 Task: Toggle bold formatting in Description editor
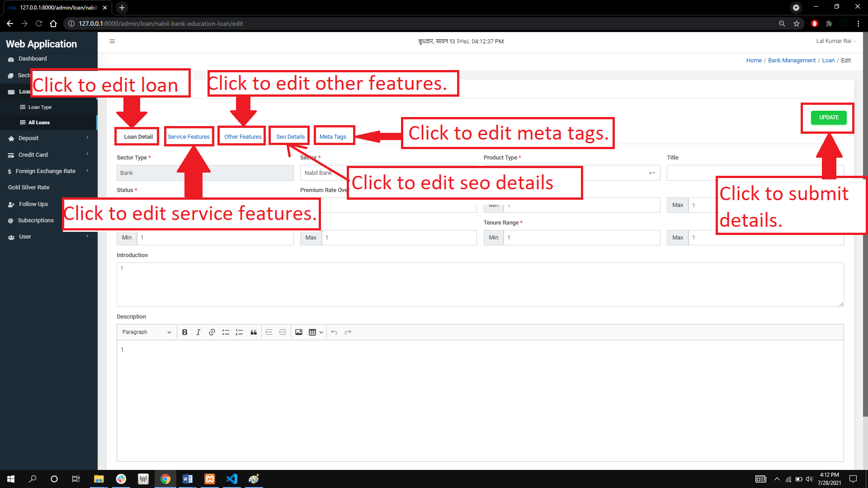pos(184,332)
